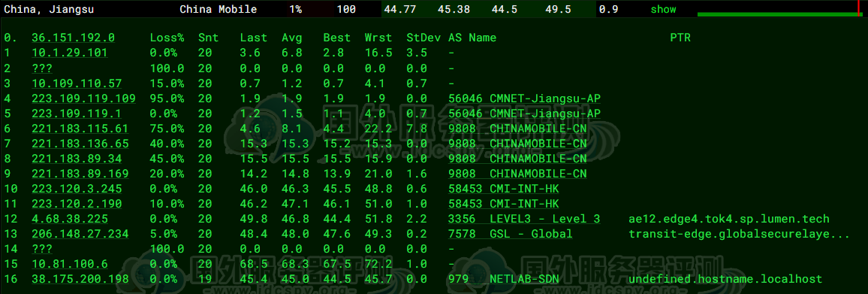Click the 49.5 worst latency value
Viewport: 868px width, 294px height.
557,10
